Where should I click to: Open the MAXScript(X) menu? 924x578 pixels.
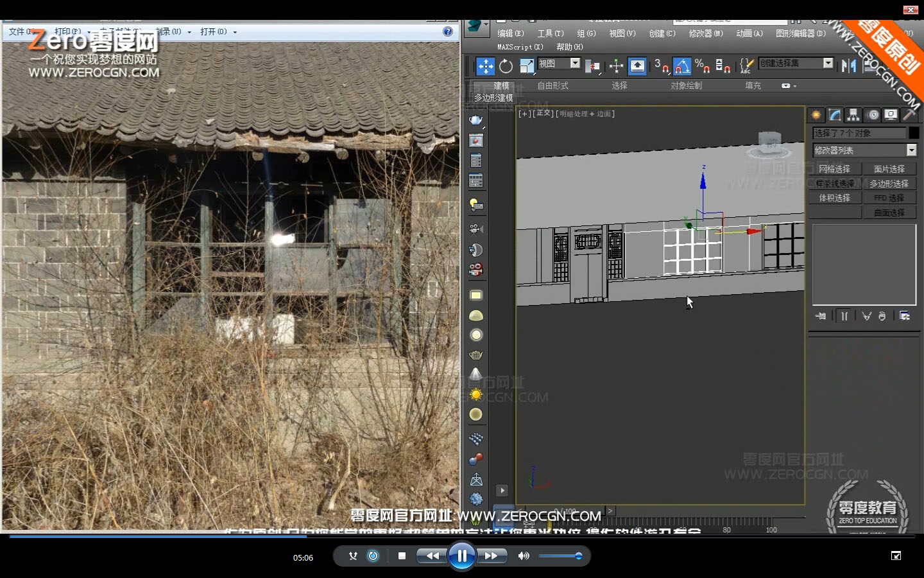520,47
